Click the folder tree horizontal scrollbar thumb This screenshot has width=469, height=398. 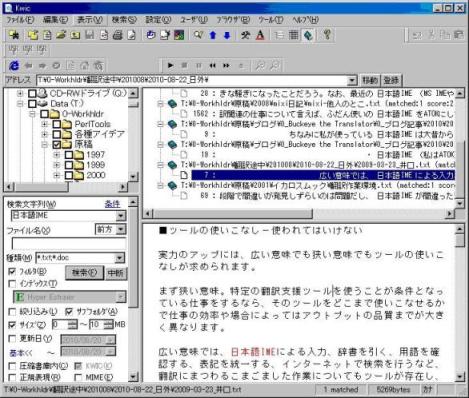point(41,187)
